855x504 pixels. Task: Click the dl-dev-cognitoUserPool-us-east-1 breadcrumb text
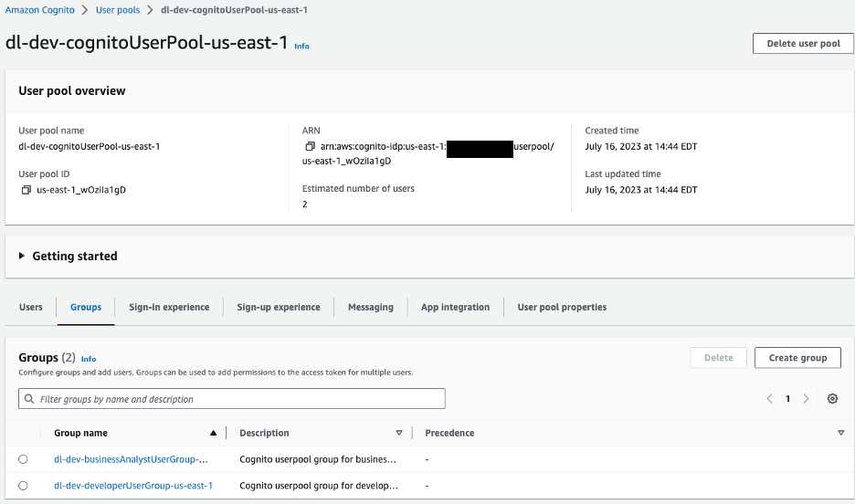pos(234,10)
